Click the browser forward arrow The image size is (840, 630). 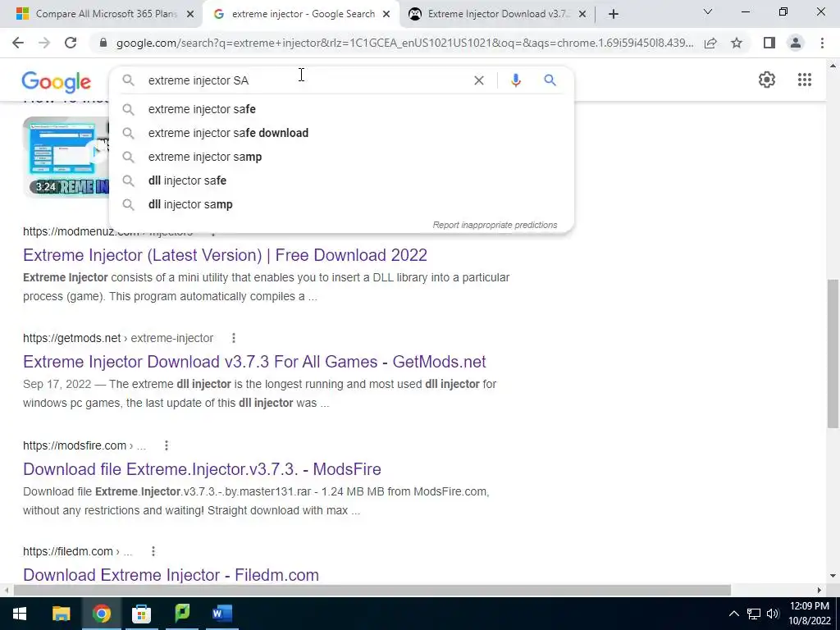tap(44, 43)
